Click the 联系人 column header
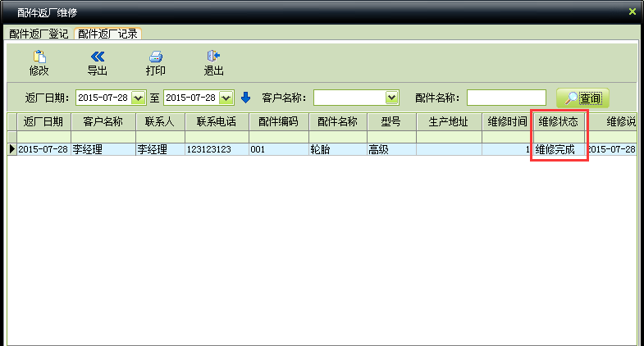This screenshot has width=644, height=346. pyautogui.click(x=161, y=122)
